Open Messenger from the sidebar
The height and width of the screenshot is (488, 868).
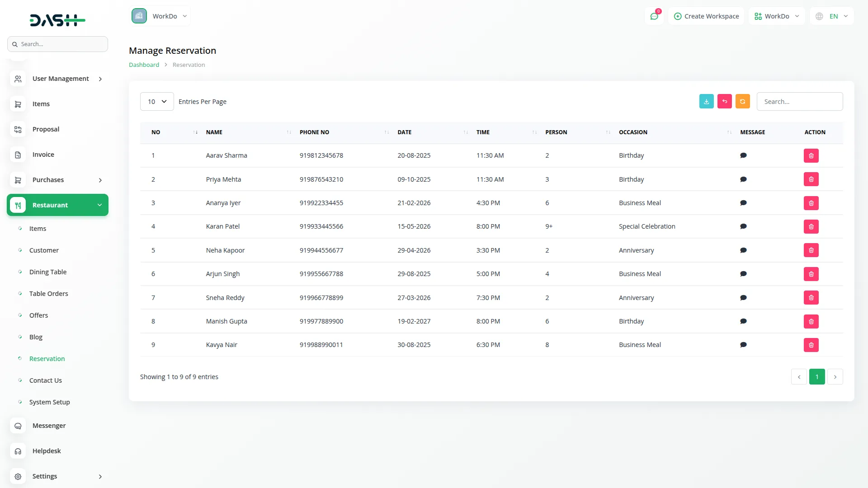click(48, 425)
